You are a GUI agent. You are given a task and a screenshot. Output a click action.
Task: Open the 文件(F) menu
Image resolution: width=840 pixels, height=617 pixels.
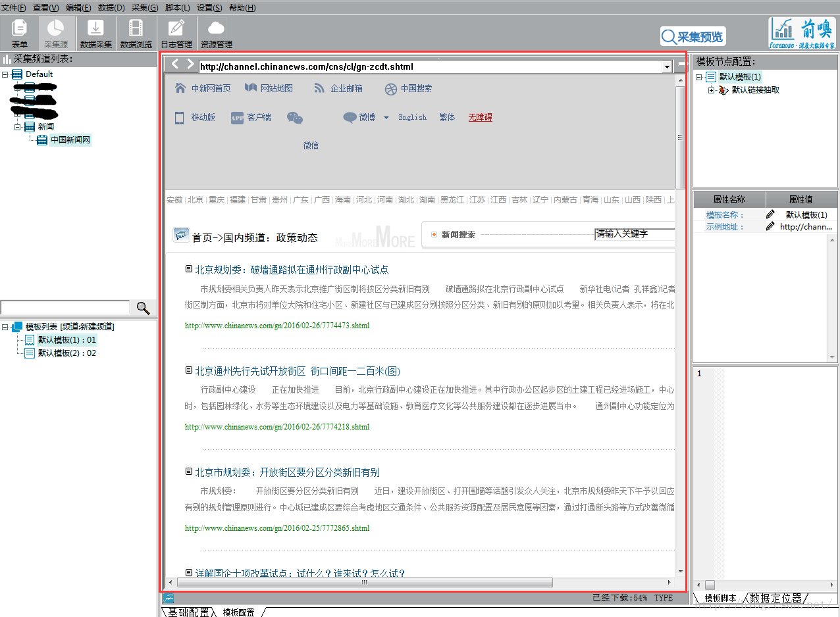[x=14, y=7]
